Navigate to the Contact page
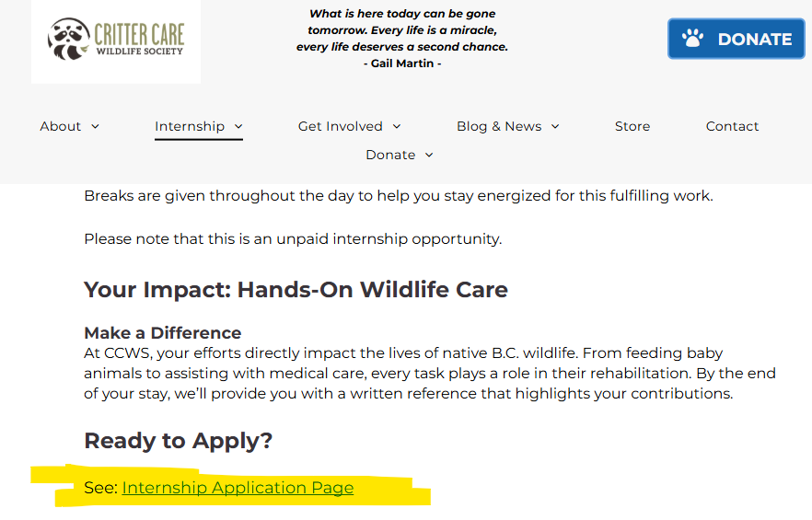Screen dimensions: 812x520 732,126
